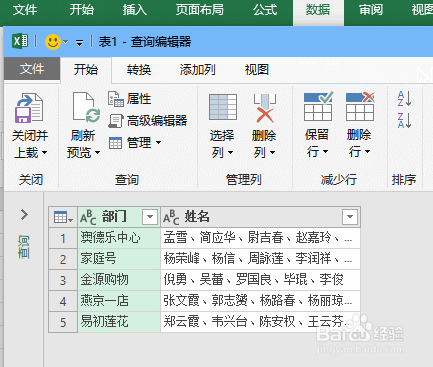Click the ABC type icon of 部门 column
Screen dimensions: 433x367
pos(88,218)
